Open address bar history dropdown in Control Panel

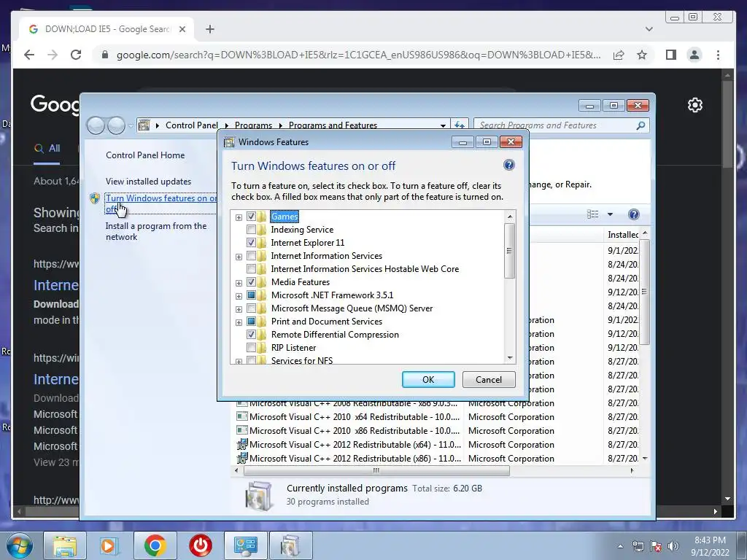click(x=443, y=125)
